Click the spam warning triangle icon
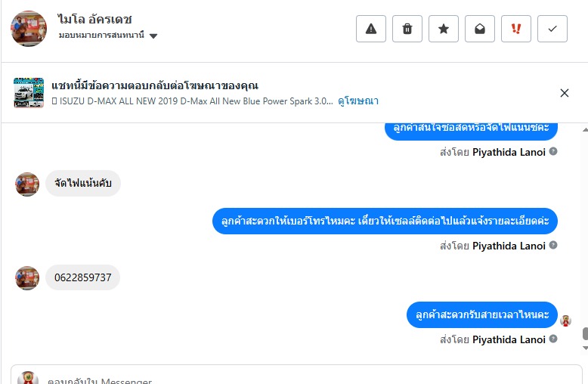The height and width of the screenshot is (384, 588). point(371,29)
